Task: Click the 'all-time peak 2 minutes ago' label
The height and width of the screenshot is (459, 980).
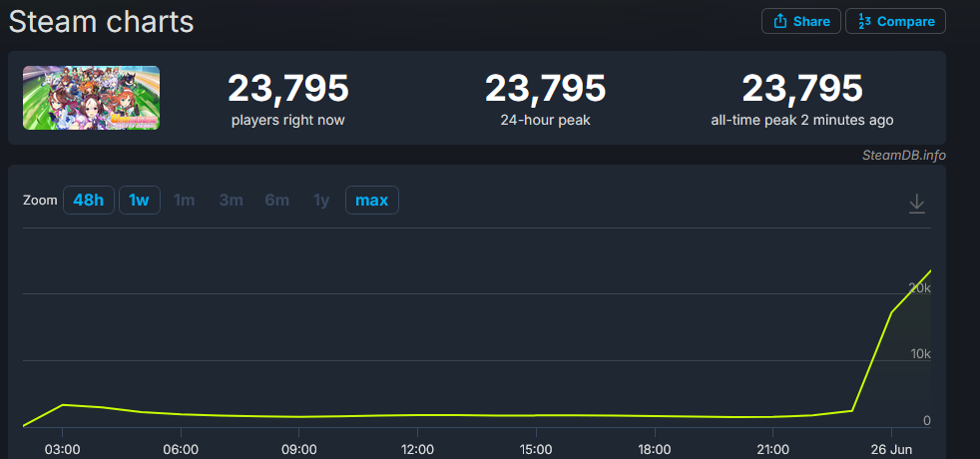Action: point(802,120)
